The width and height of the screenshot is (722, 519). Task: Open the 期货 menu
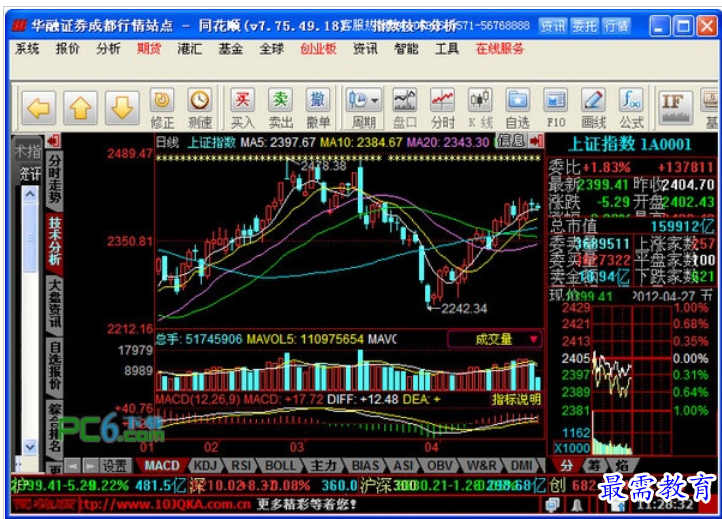coord(149,48)
